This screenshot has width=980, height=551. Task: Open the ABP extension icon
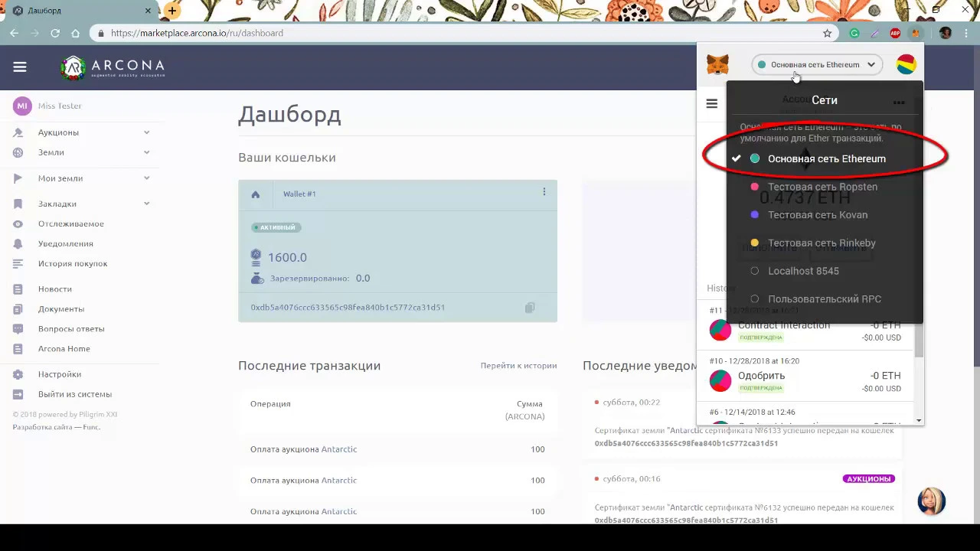[895, 33]
